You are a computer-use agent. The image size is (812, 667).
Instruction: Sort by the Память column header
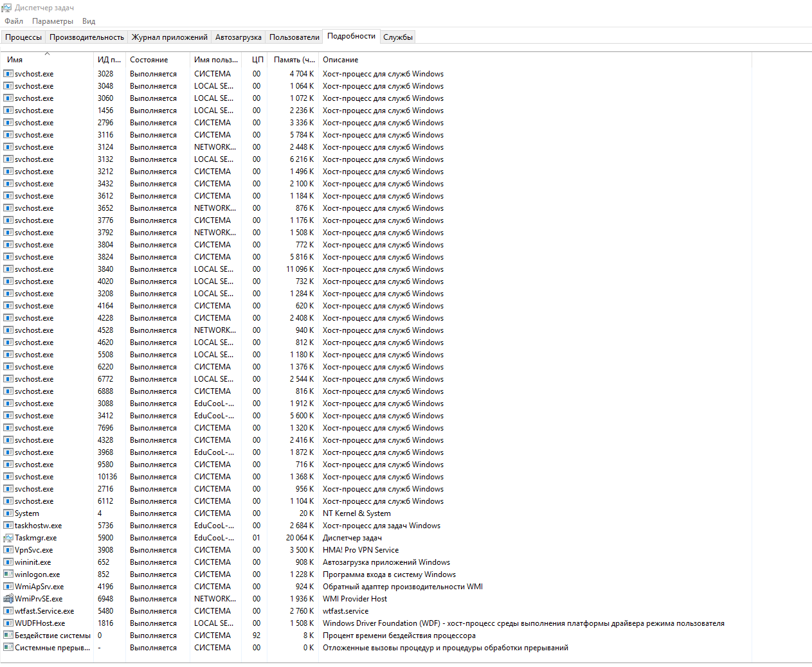[293, 60]
